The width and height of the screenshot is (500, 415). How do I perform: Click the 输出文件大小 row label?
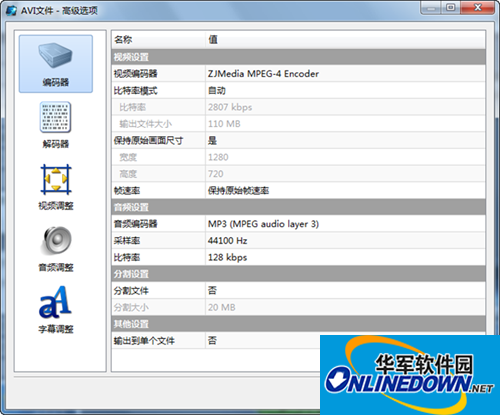[146, 124]
